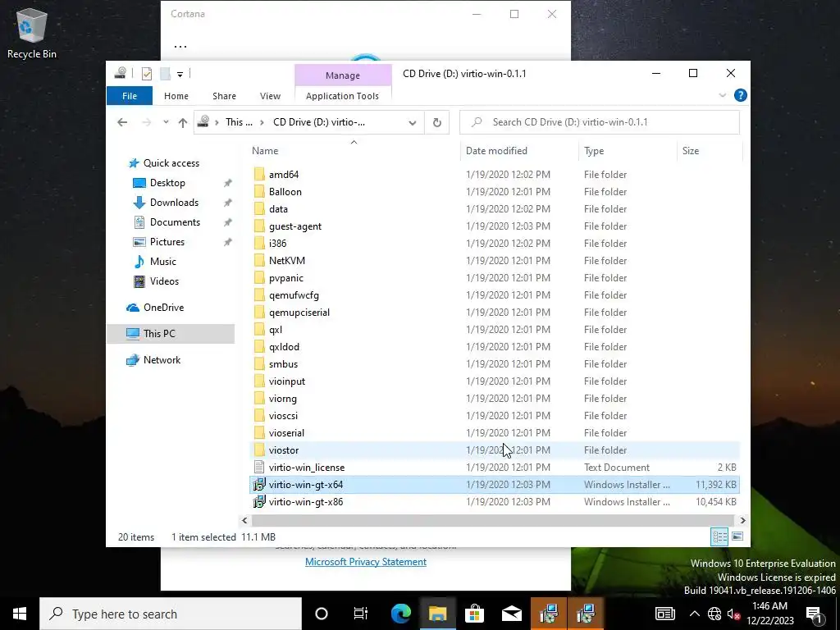840x630 pixels.
Task: Go up one folder level arrow
Action: point(183,123)
